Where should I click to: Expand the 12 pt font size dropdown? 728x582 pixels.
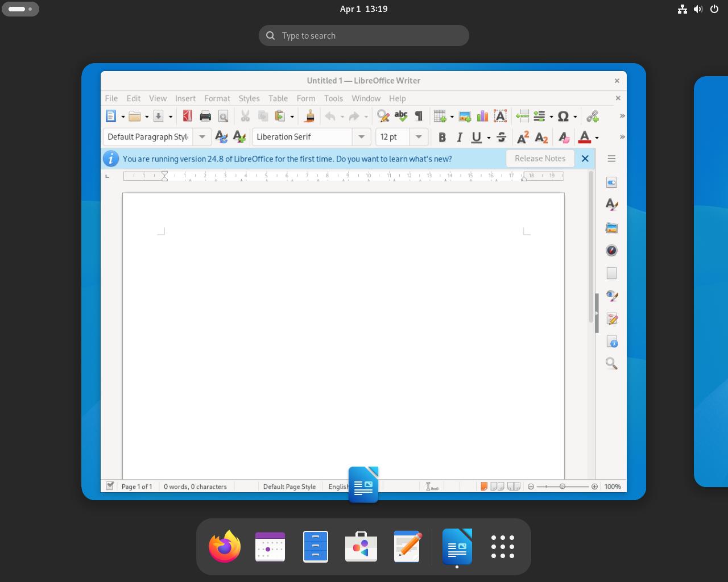tap(419, 137)
